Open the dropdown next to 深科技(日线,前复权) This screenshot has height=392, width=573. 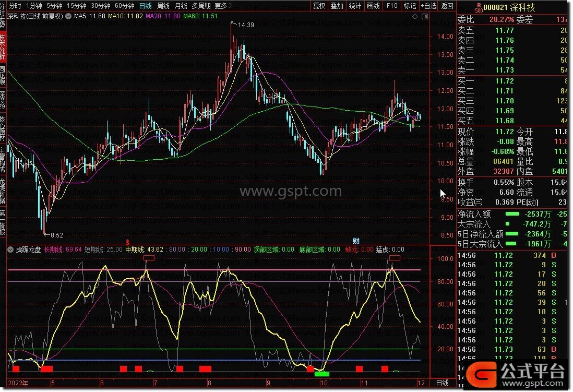click(68, 16)
